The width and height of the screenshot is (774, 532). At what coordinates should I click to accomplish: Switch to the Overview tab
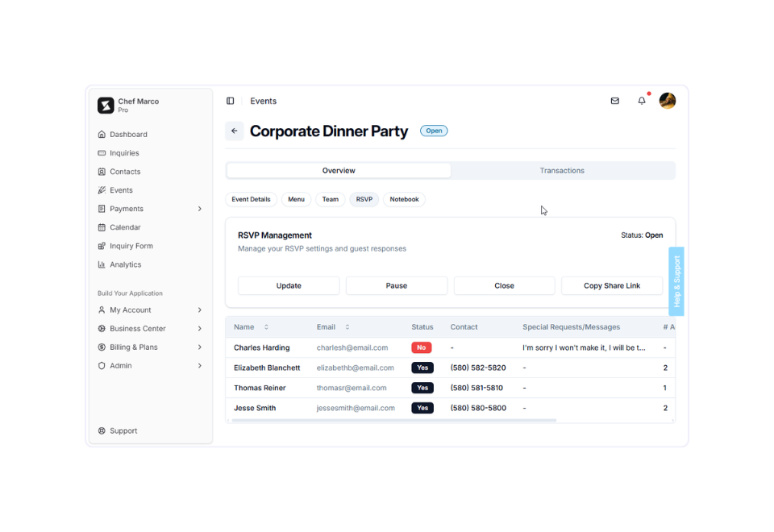tap(339, 171)
